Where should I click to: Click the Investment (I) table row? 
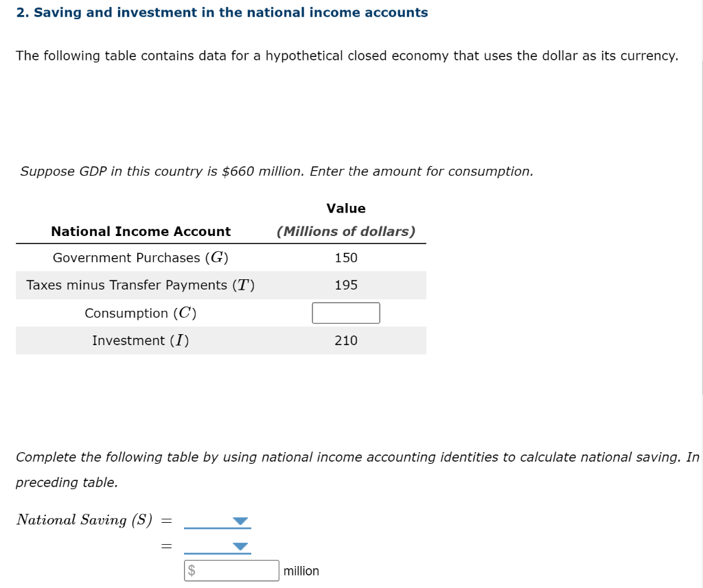[x=141, y=340]
